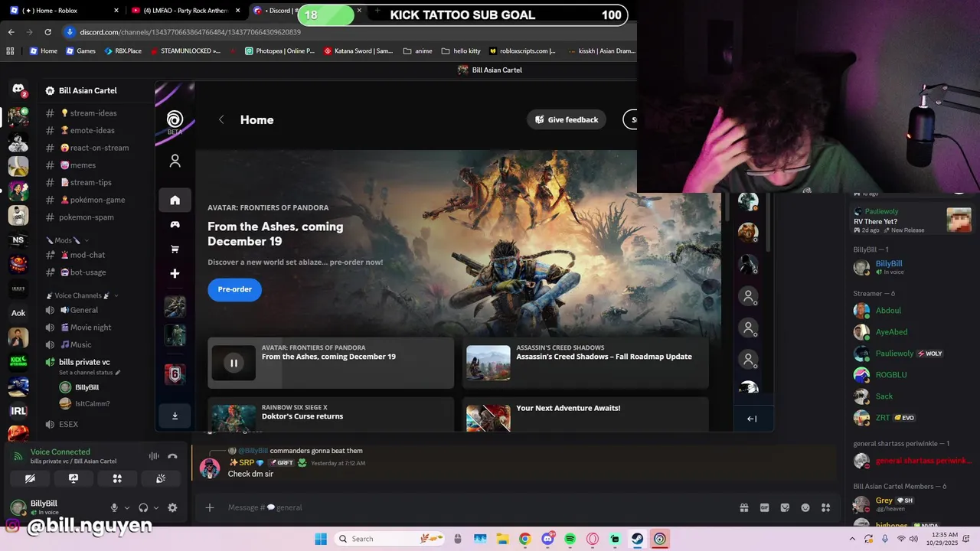
Task: Open Rainbow Six Siege shortcut in Ubisoft sidebar
Action: tap(175, 375)
